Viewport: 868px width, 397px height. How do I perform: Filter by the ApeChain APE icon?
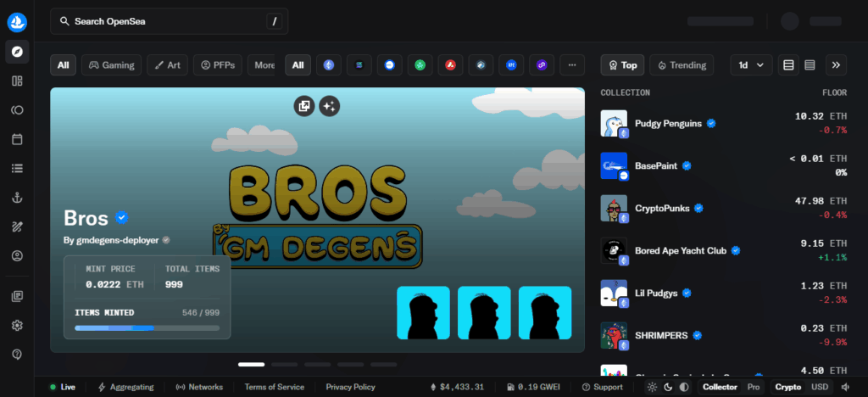(511, 64)
